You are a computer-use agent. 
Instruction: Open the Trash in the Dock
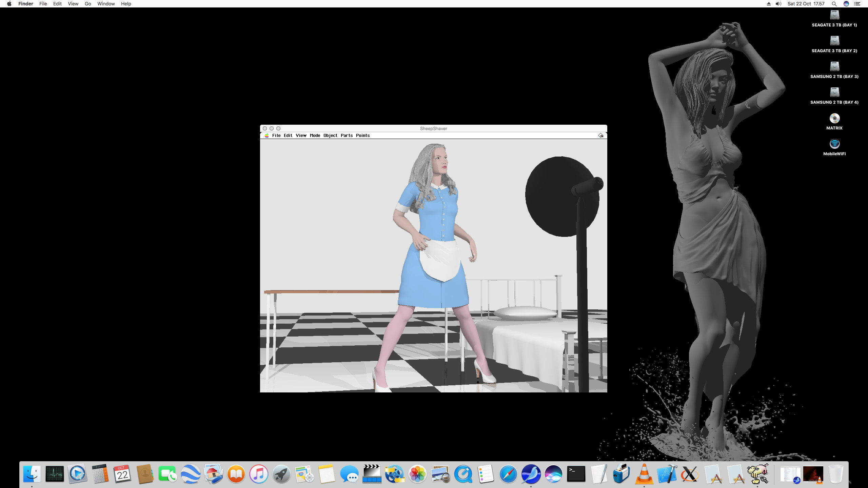(x=836, y=474)
